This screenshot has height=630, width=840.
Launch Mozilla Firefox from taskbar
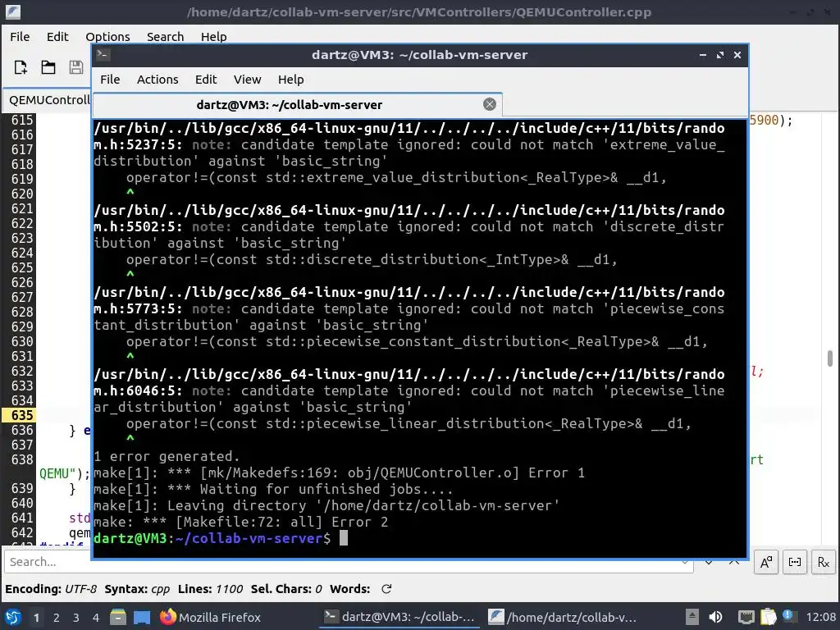tap(210, 617)
